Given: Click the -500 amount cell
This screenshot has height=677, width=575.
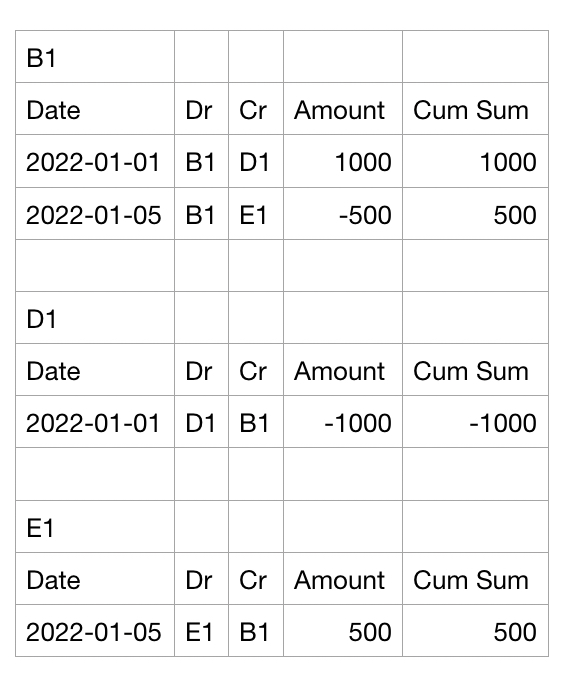Looking at the screenshot, I should (x=343, y=214).
